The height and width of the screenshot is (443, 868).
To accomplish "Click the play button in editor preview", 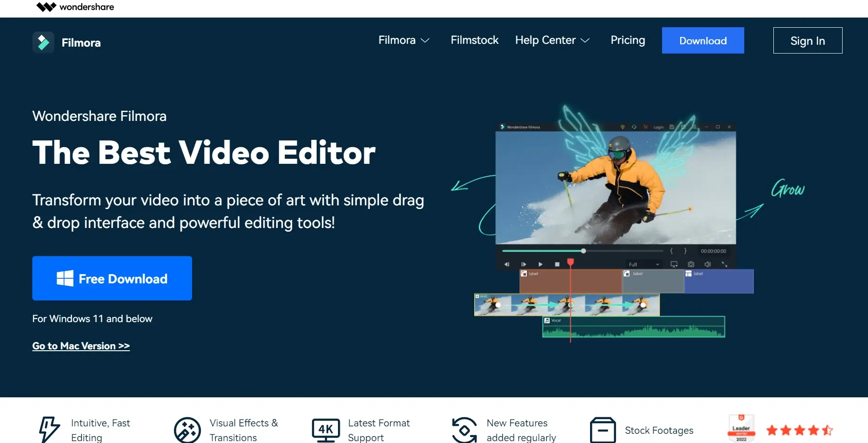I will click(540, 264).
